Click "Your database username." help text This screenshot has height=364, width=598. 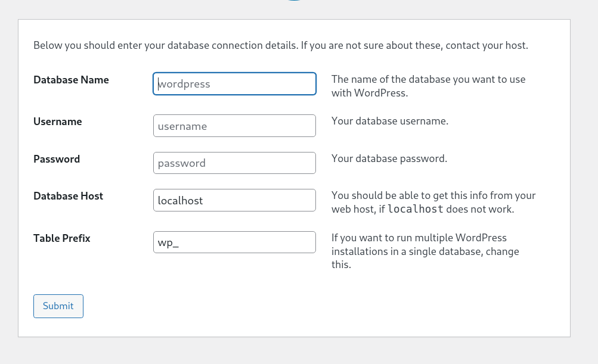click(x=390, y=121)
